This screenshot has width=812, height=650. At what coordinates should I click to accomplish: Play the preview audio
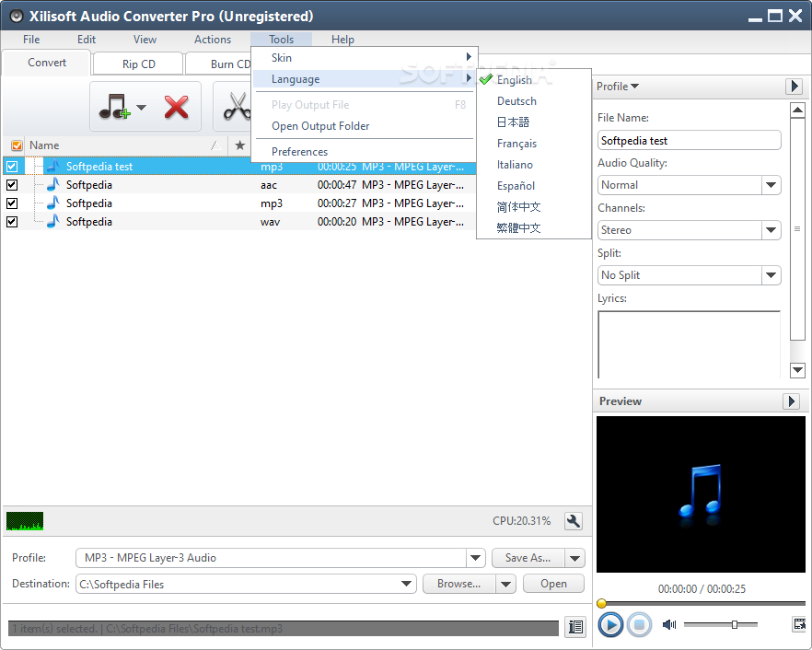click(610, 624)
